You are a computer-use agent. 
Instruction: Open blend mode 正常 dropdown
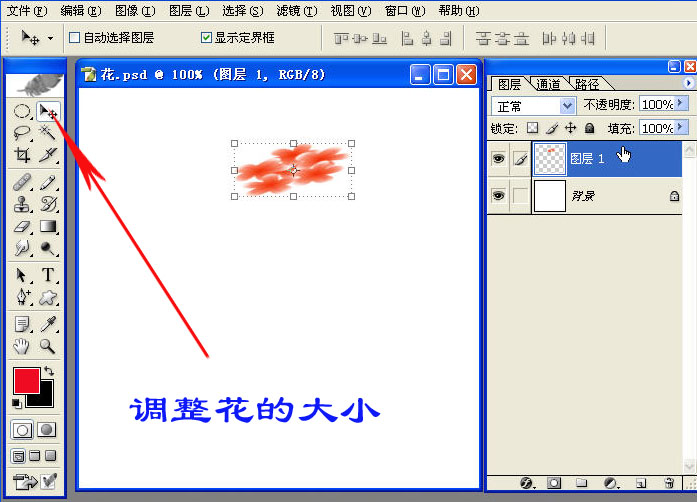click(x=567, y=106)
